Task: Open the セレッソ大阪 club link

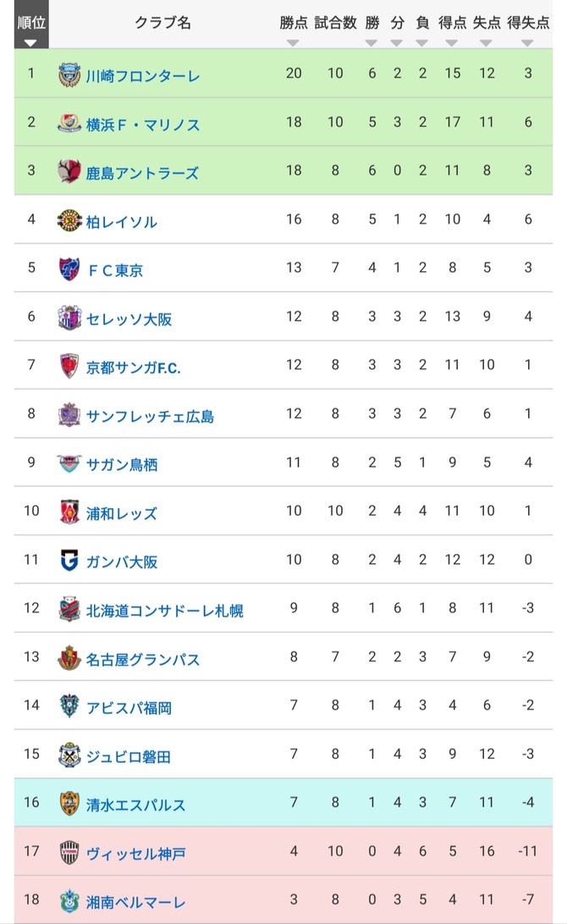Action: tap(129, 318)
